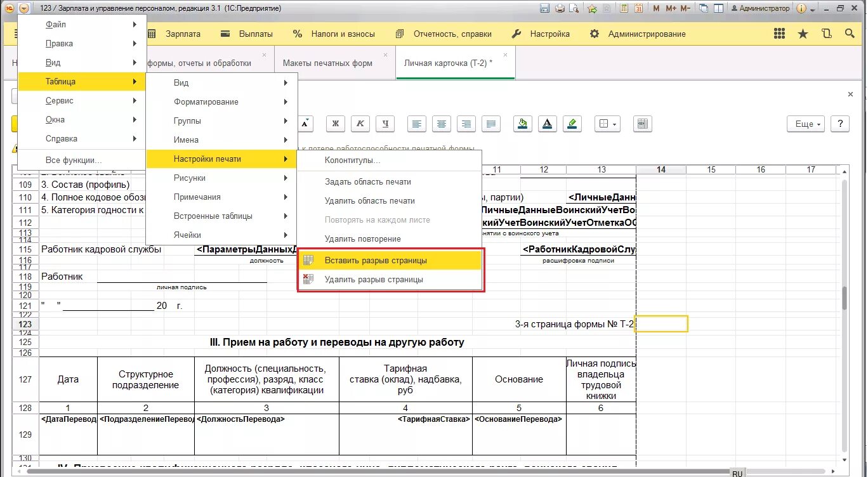Viewport: 868px width, 477px height.
Task: Expand the Группы submenu
Action: click(x=221, y=121)
